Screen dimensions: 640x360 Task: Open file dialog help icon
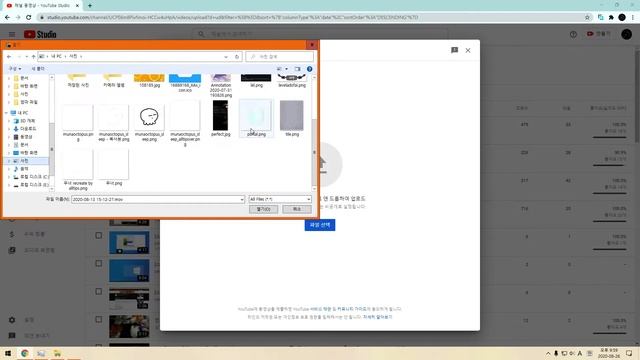click(x=309, y=69)
